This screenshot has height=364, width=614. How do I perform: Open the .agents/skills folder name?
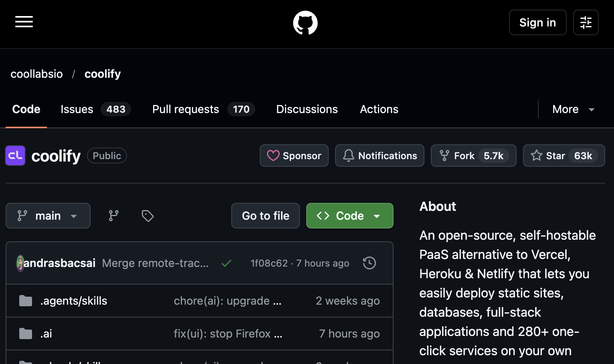point(74,301)
